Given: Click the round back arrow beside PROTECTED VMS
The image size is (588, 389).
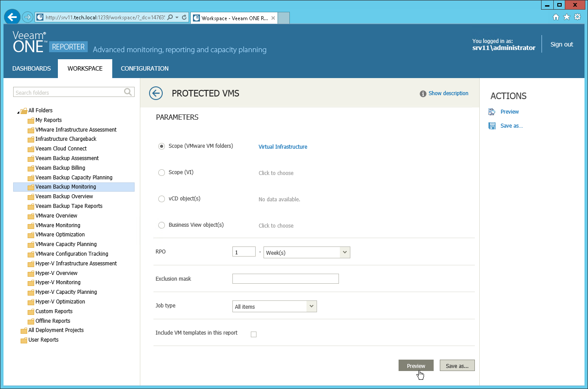Looking at the screenshot, I should [x=156, y=93].
